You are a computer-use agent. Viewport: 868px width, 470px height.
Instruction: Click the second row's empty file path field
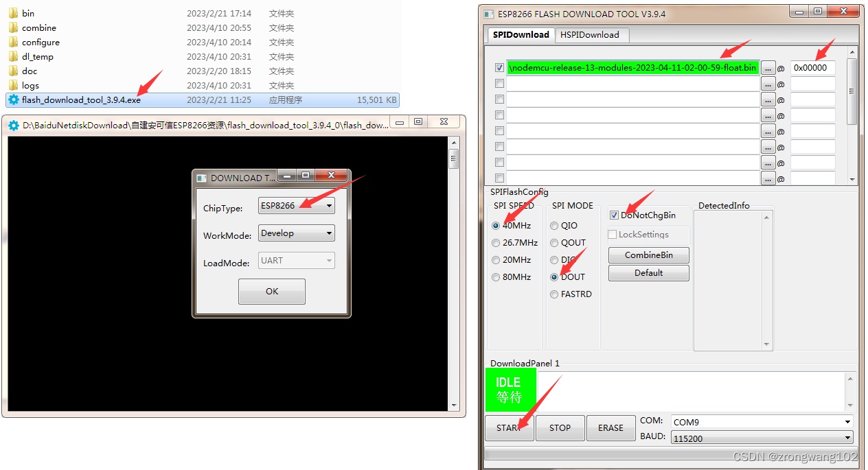633,84
